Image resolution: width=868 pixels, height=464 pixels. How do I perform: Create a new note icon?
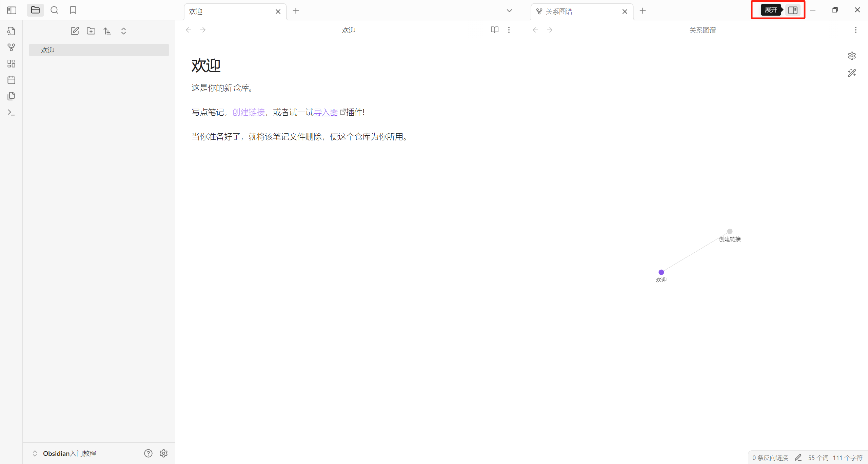click(x=75, y=31)
